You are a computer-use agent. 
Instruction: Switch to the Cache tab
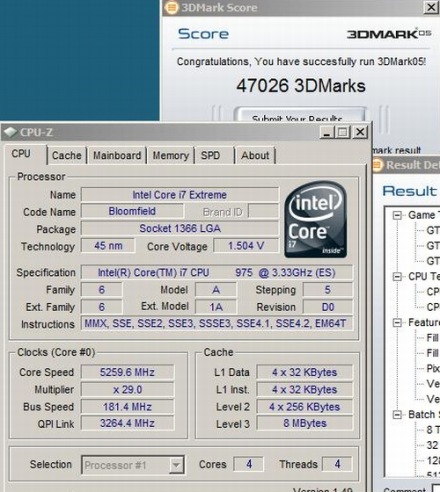click(67, 155)
